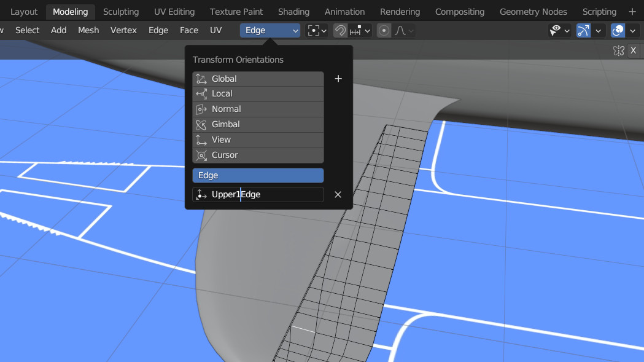This screenshot has height=362, width=644.
Task: Expand the proportional falloff dropdown arrow
Action: (x=411, y=31)
